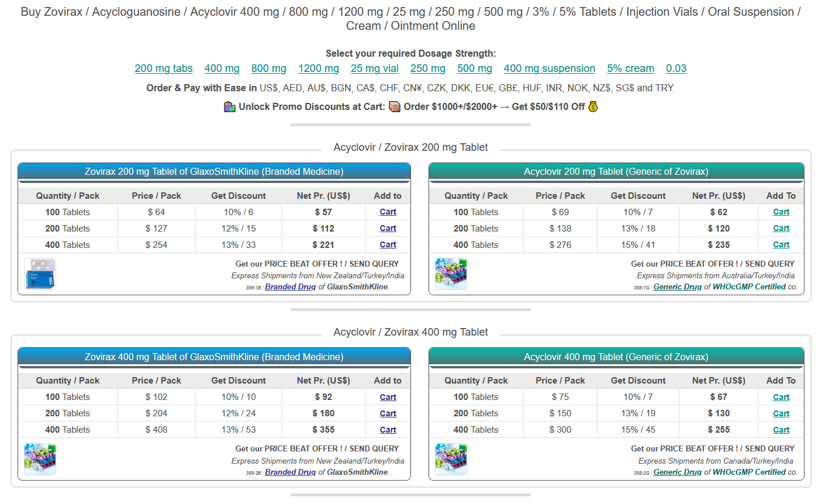Viewport: 822px width, 504px height.
Task: Open Branded Drug link under Zovirax 400 mg
Action: click(x=290, y=472)
